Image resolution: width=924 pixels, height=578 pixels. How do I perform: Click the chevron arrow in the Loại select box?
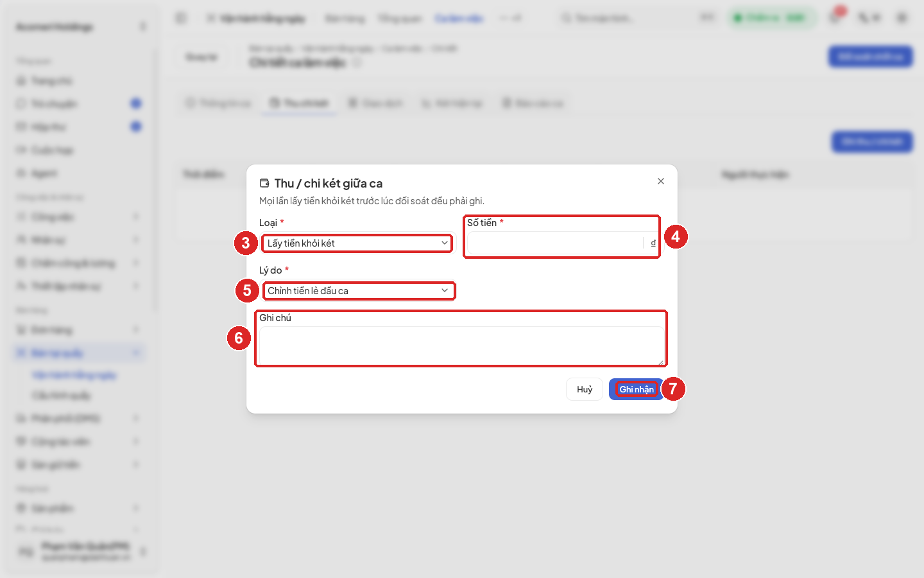445,243
